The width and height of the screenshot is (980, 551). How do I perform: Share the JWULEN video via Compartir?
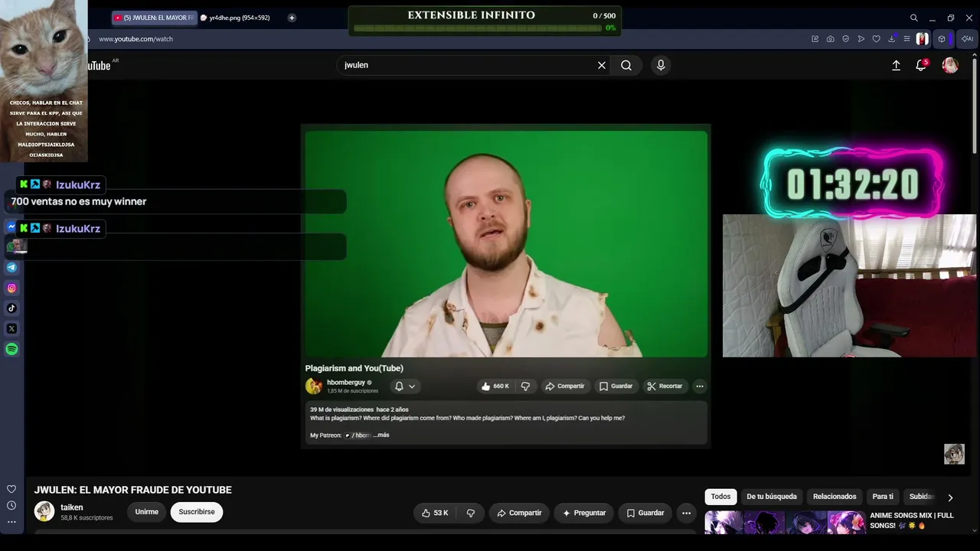[519, 513]
